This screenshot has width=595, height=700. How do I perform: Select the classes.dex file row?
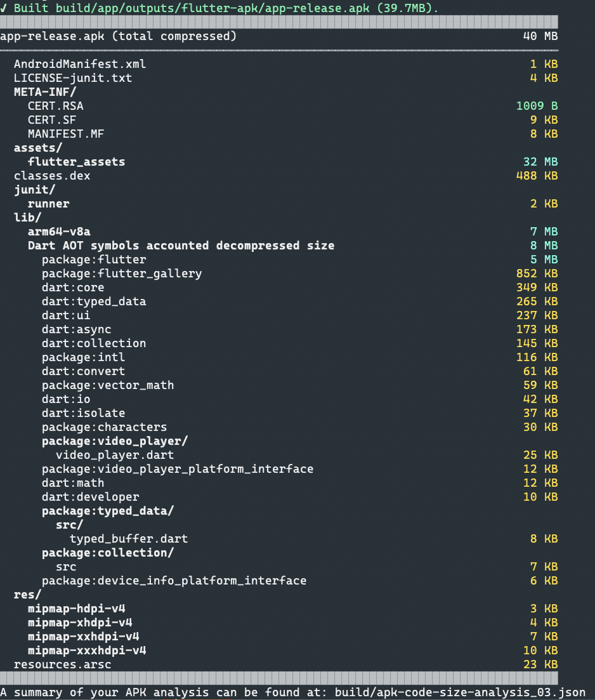pyautogui.click(x=49, y=175)
